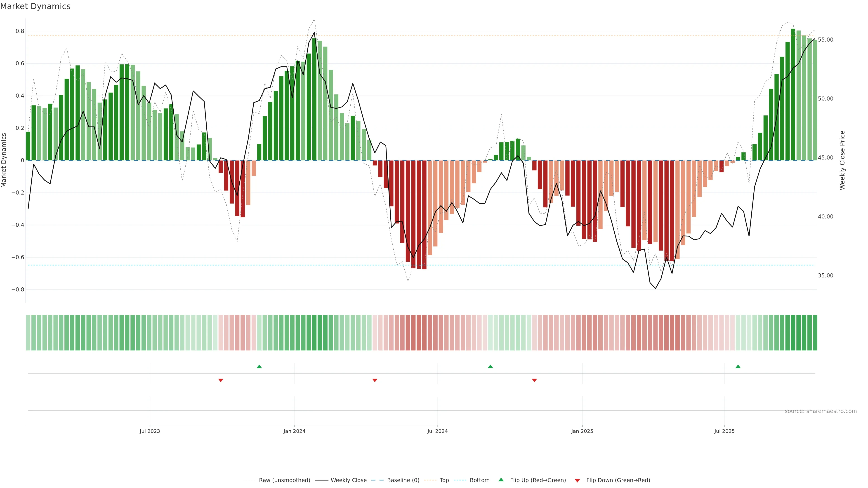
Task: Click the first red flip-down triangle marker
Action: click(221, 380)
